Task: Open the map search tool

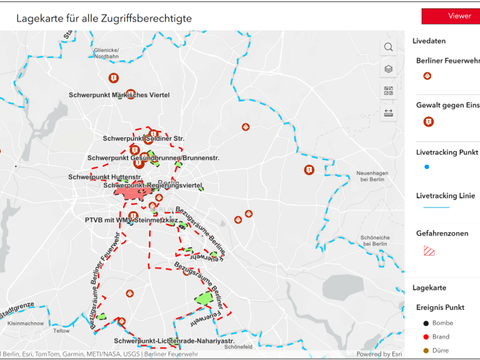Action: [388, 47]
